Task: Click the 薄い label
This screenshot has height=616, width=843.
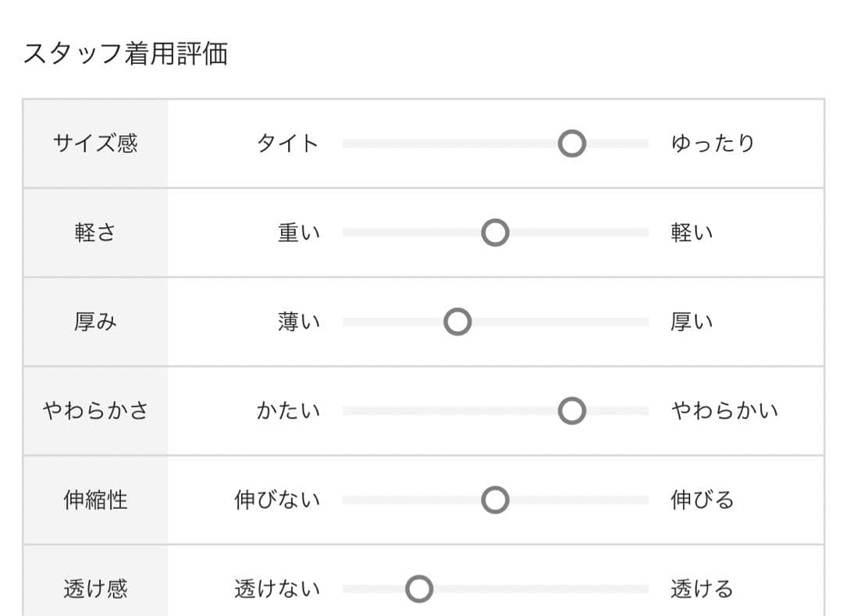Action: click(x=297, y=321)
